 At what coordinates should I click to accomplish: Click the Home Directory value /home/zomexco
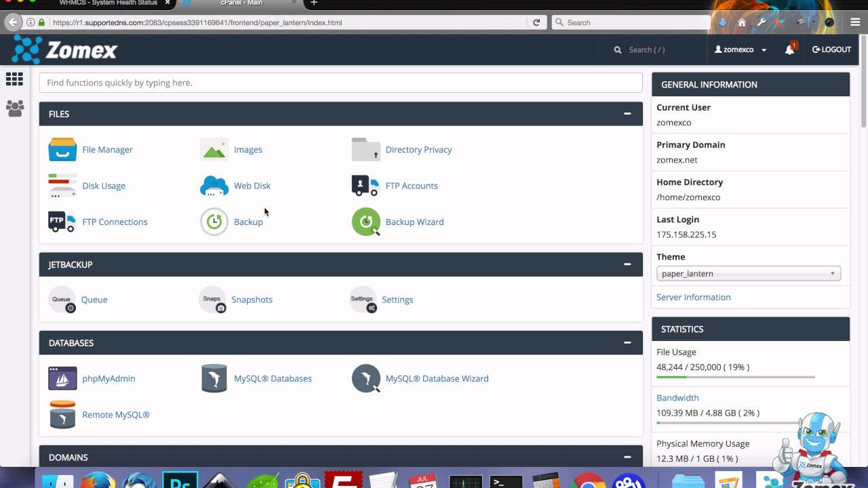pyautogui.click(x=688, y=197)
